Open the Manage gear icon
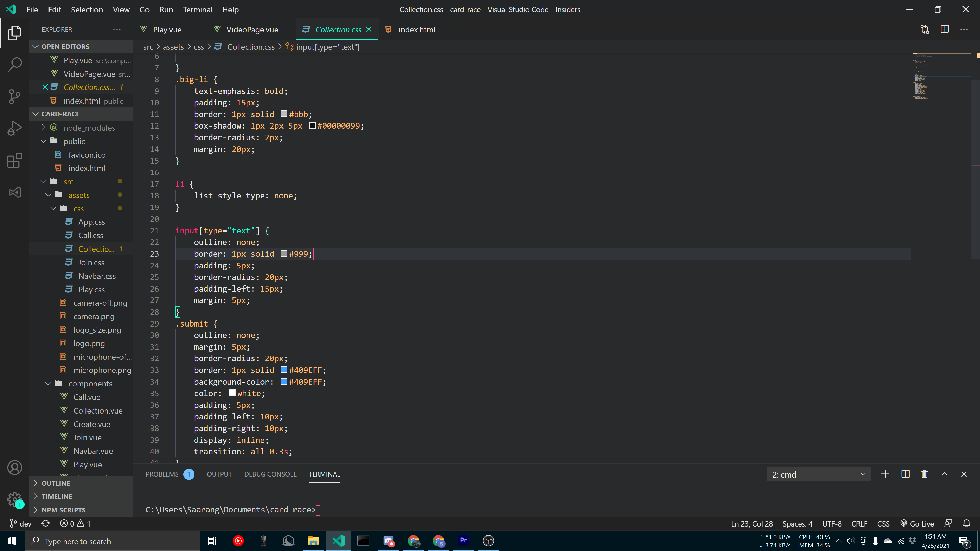The width and height of the screenshot is (980, 551). tap(15, 499)
